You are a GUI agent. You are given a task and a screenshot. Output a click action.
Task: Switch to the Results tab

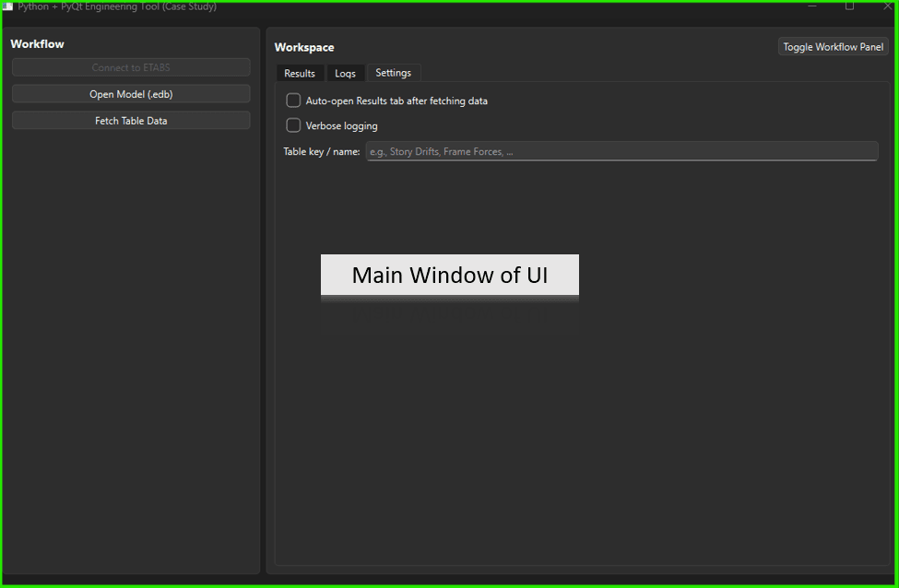(x=300, y=74)
